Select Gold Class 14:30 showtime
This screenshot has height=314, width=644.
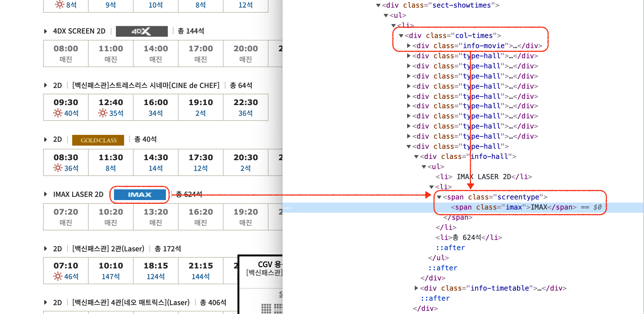pyautogui.click(x=156, y=162)
